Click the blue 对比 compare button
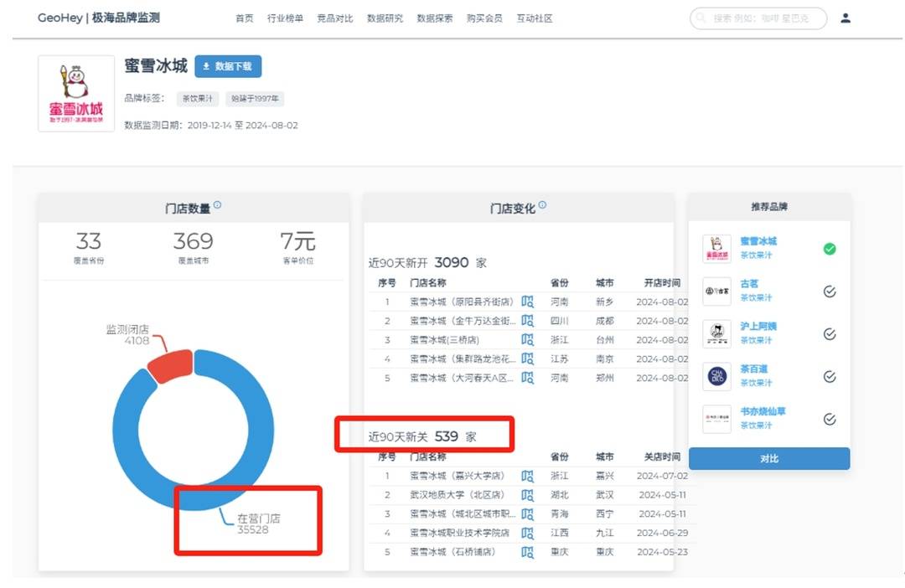Viewport: 905px width, 588px height. 769,459
